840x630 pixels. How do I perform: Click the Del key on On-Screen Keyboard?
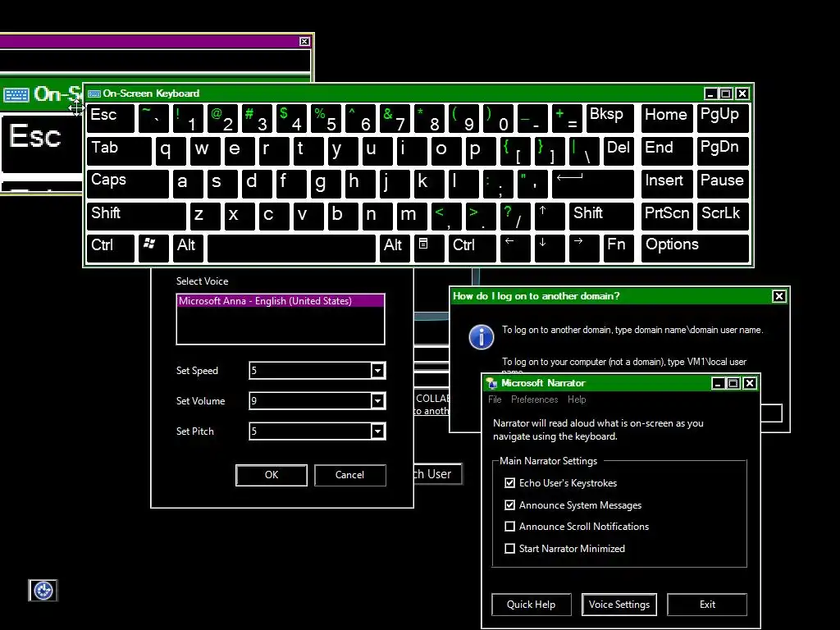(x=619, y=152)
